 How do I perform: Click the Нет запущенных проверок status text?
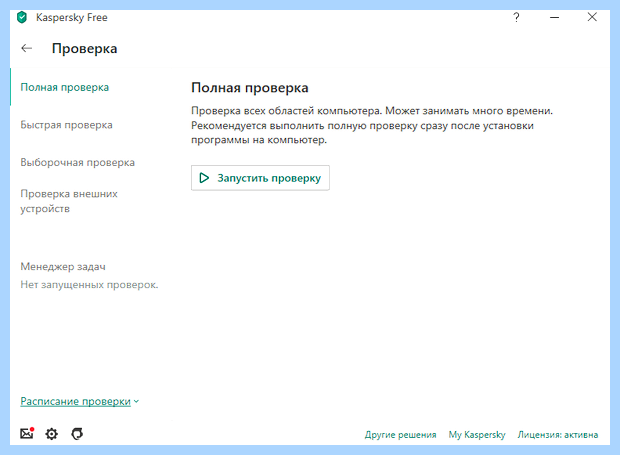pyautogui.click(x=89, y=285)
